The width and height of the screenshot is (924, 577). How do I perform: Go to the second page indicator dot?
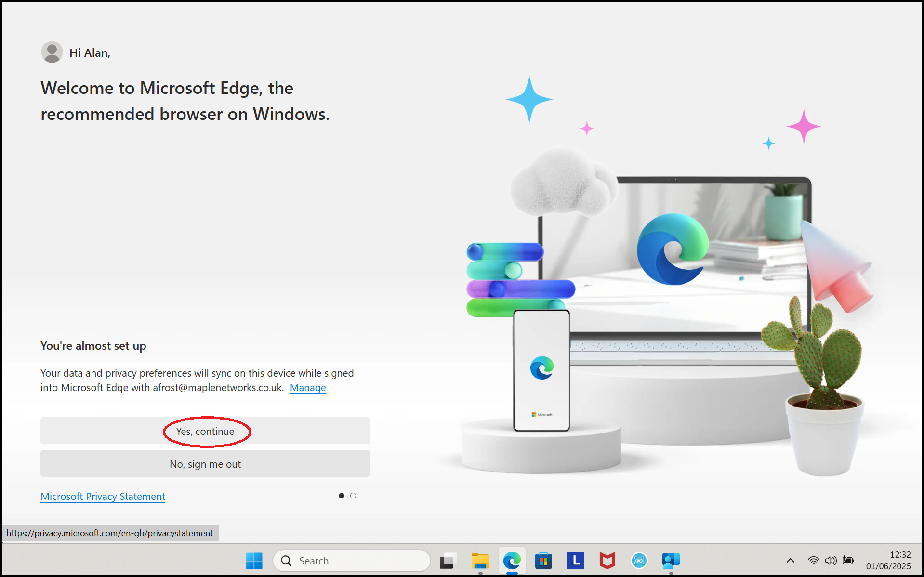353,496
